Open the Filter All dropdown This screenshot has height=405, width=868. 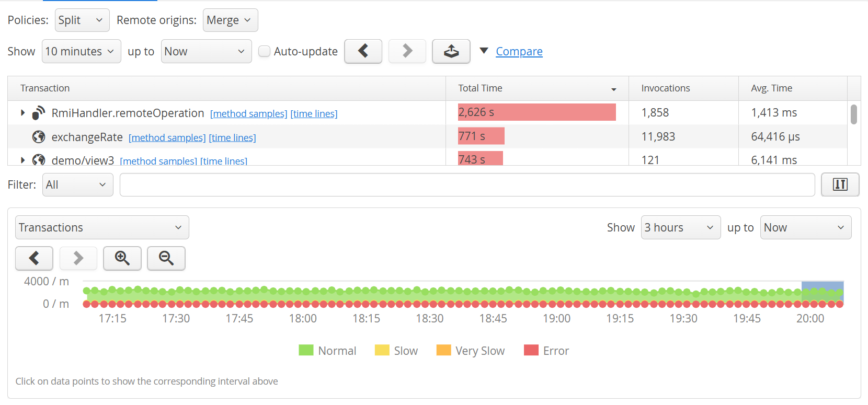click(x=77, y=184)
